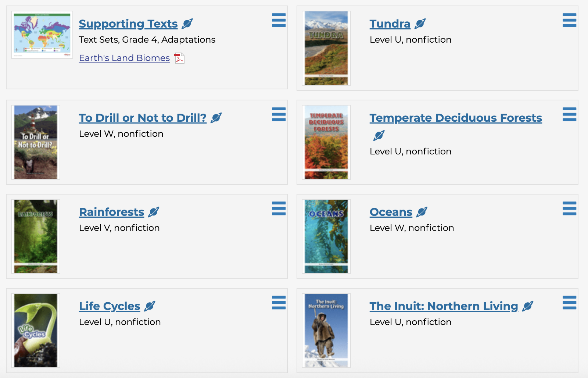Open menu icon for To Drill or Not to Drill?
This screenshot has width=588, height=378.
(x=279, y=114)
